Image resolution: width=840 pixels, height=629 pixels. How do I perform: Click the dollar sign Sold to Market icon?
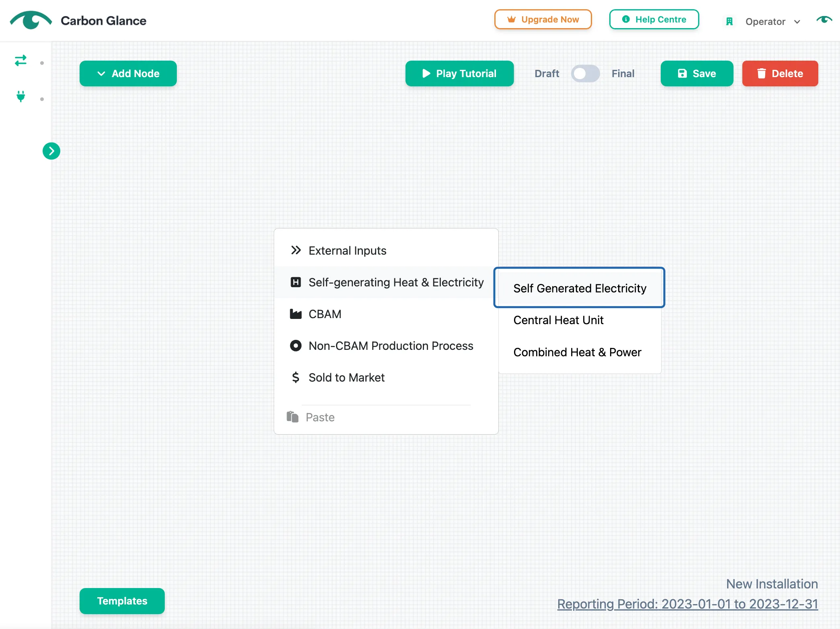tap(296, 378)
